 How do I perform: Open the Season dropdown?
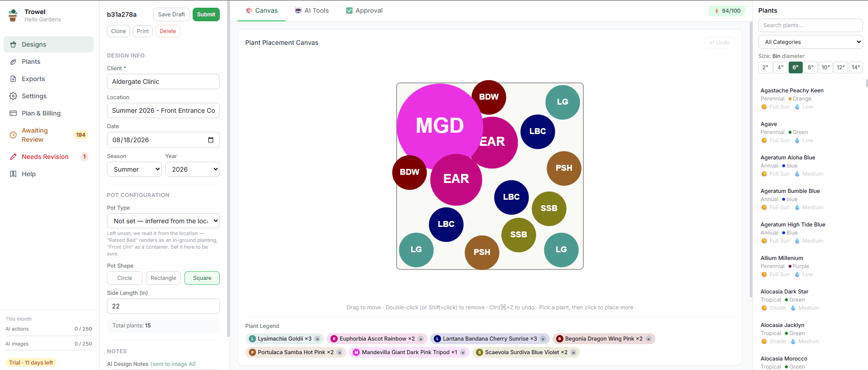(134, 169)
